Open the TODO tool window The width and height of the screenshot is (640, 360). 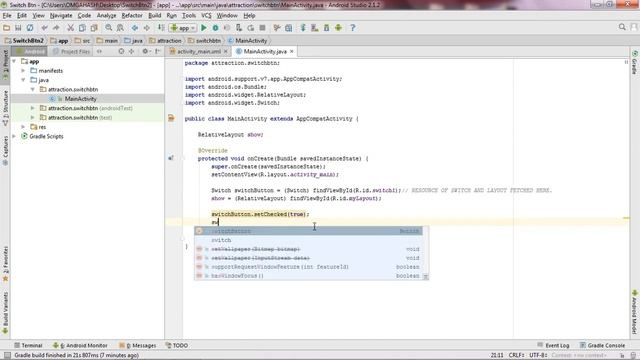click(177, 345)
